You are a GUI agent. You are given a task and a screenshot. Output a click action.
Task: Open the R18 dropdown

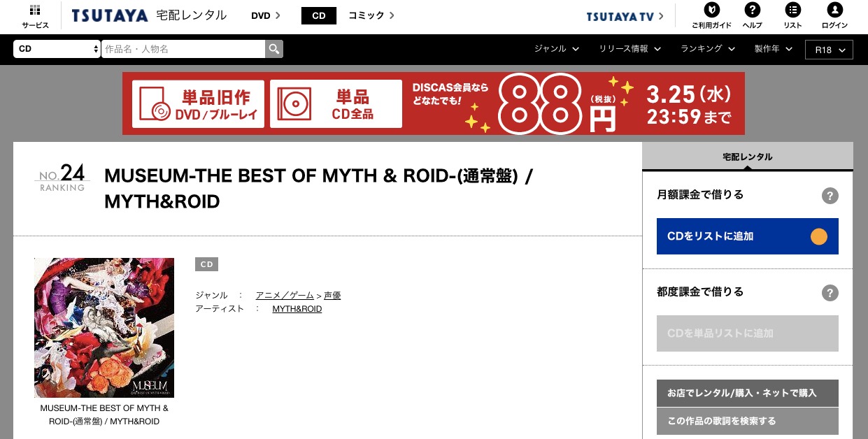pyautogui.click(x=829, y=50)
